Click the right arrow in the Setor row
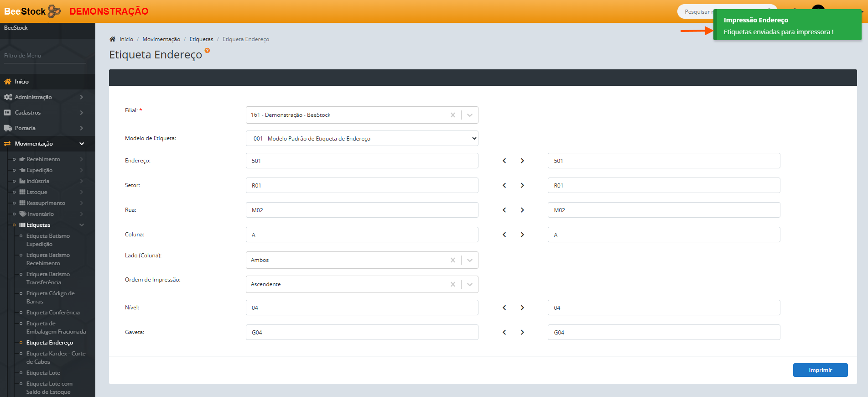 (522, 185)
